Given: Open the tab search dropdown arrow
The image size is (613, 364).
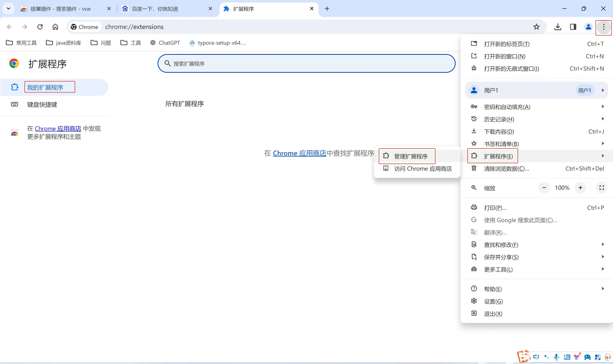Looking at the screenshot, I should point(8,9).
